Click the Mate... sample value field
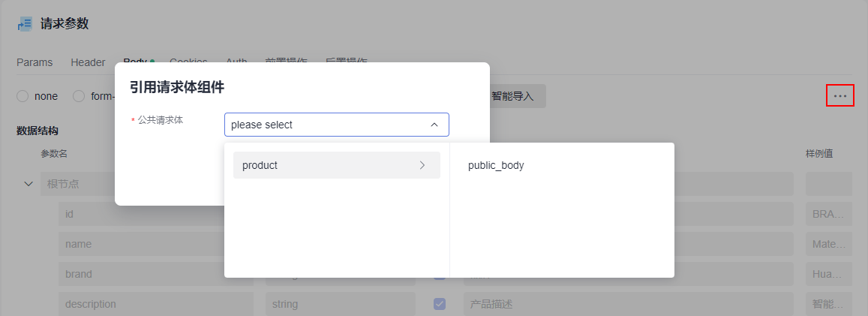868x316 pixels. coord(829,244)
